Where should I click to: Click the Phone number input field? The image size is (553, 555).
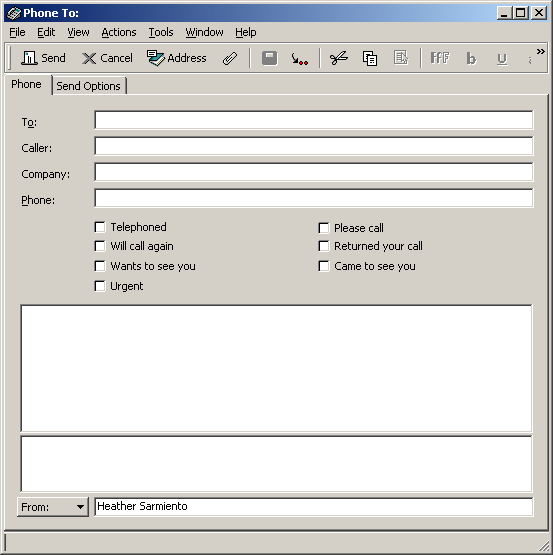point(314,198)
